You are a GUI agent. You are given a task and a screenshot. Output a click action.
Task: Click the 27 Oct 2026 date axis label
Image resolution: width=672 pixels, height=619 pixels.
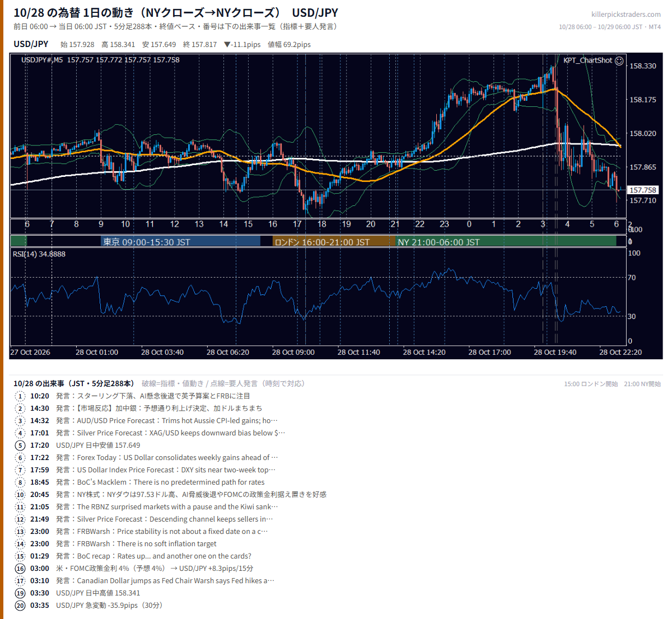coord(30,353)
